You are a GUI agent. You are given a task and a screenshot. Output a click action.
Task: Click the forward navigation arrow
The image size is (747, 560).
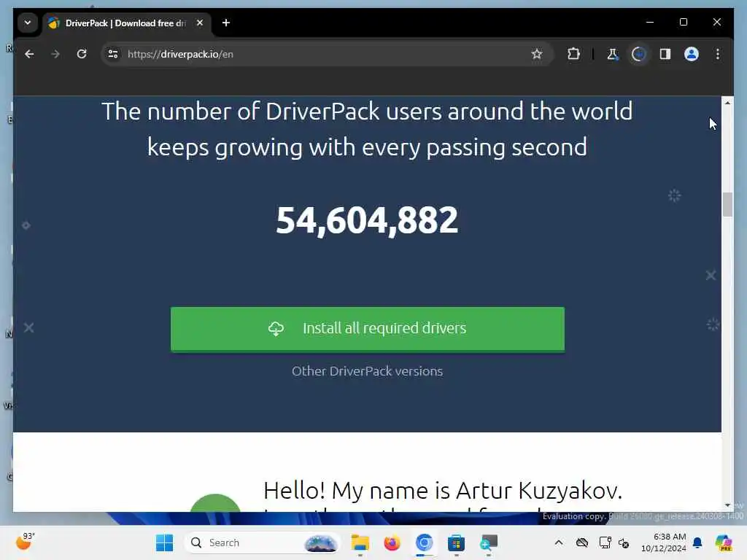pos(55,54)
